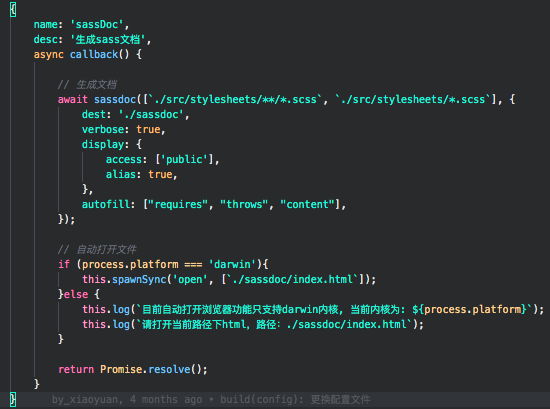Viewport: 550px width, 409px height.
Task: Click the callback method name
Action: coord(94,55)
